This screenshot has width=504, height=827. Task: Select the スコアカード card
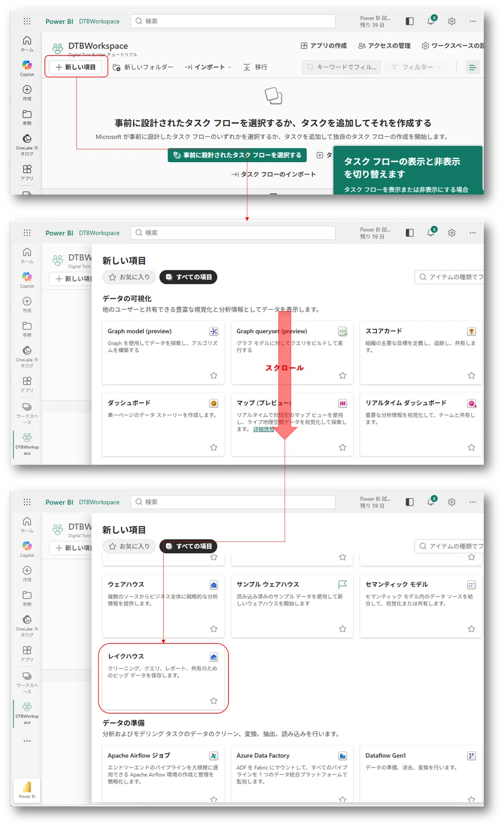coord(421,353)
